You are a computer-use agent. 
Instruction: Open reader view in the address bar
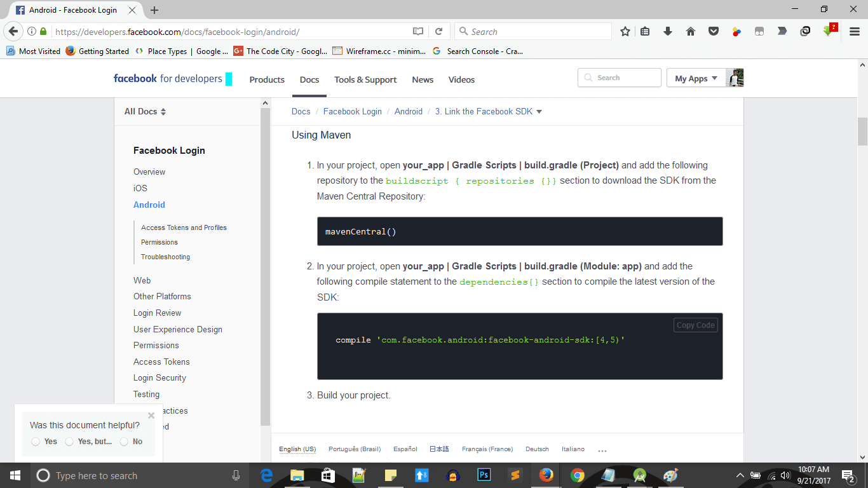417,31
